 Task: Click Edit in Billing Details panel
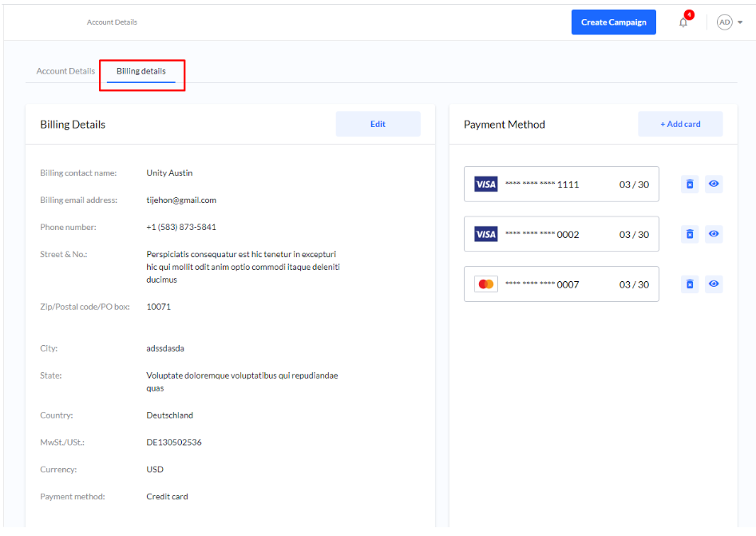(378, 124)
